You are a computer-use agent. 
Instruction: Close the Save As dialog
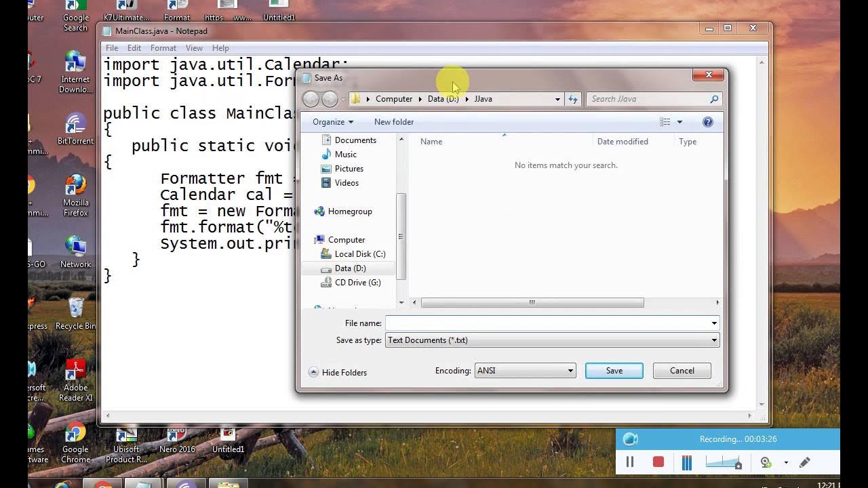point(709,75)
